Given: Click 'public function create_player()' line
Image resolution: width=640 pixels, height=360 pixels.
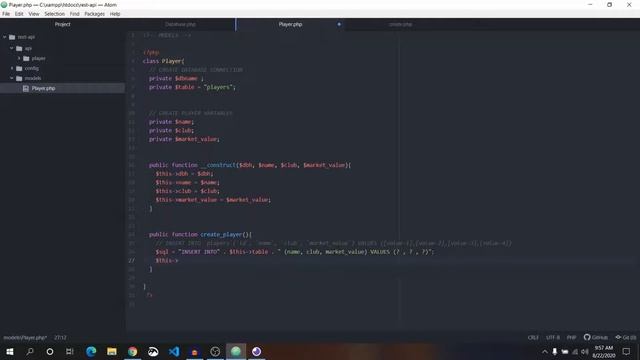Looking at the screenshot, I should pyautogui.click(x=200, y=235).
